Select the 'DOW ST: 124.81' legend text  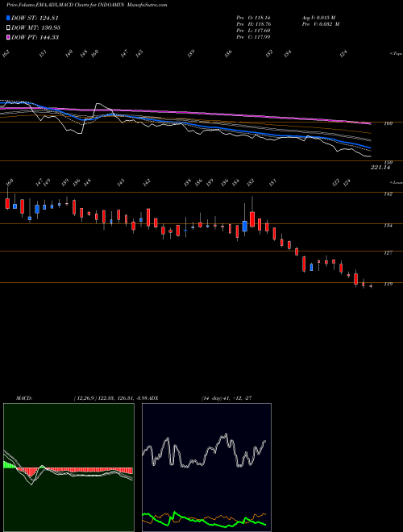35,18
